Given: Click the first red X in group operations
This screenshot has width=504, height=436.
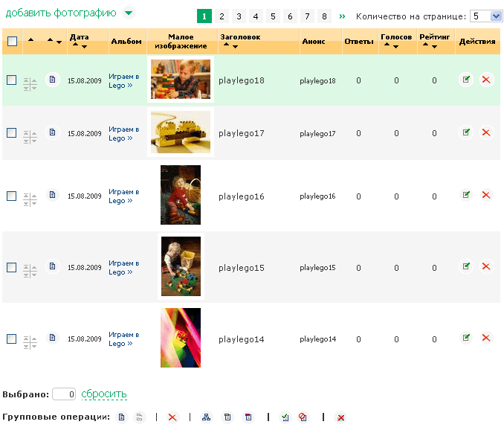Looking at the screenshot, I should pyautogui.click(x=172, y=417).
